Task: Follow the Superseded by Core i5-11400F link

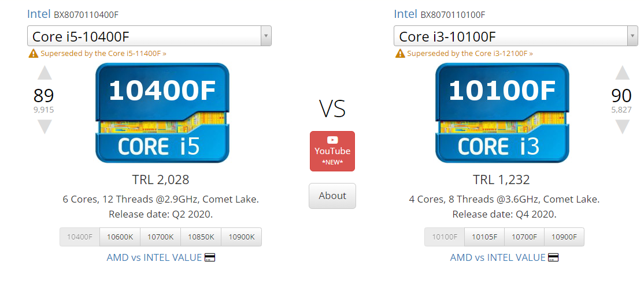Action: (x=103, y=53)
